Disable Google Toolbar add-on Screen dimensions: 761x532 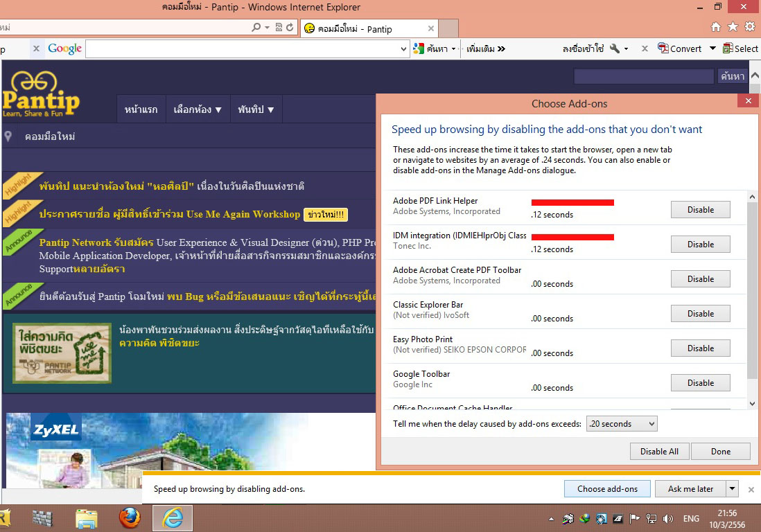(x=700, y=382)
